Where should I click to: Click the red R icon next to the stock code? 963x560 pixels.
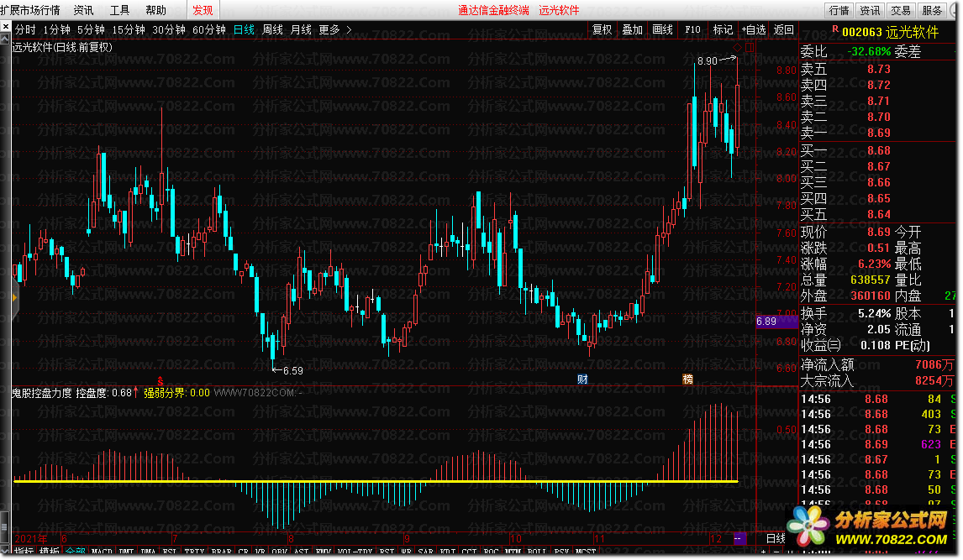835,29
